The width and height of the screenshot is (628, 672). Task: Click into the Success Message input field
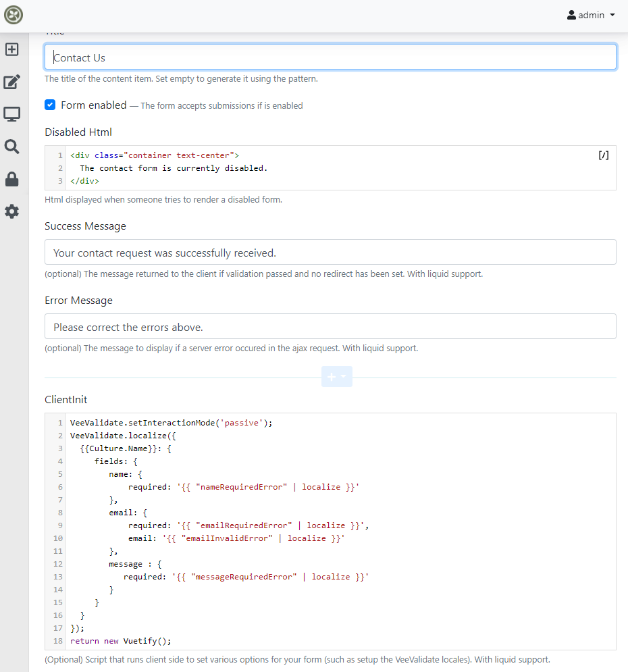pyautogui.click(x=330, y=253)
